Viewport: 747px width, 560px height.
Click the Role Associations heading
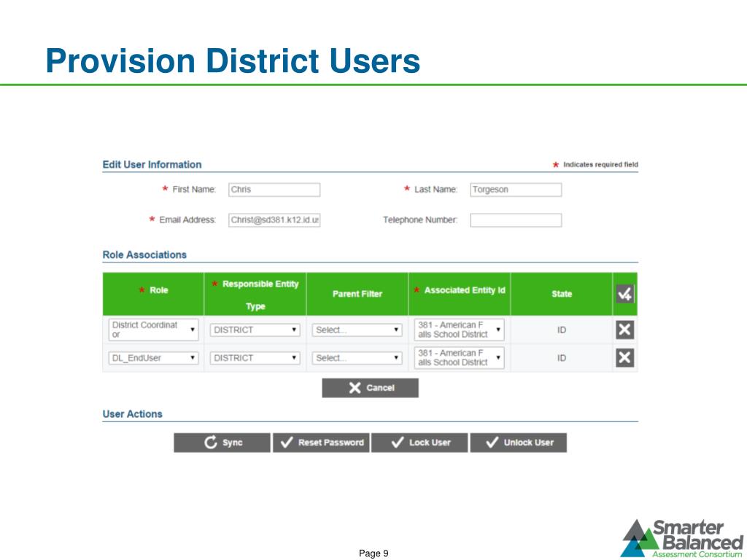(x=144, y=254)
